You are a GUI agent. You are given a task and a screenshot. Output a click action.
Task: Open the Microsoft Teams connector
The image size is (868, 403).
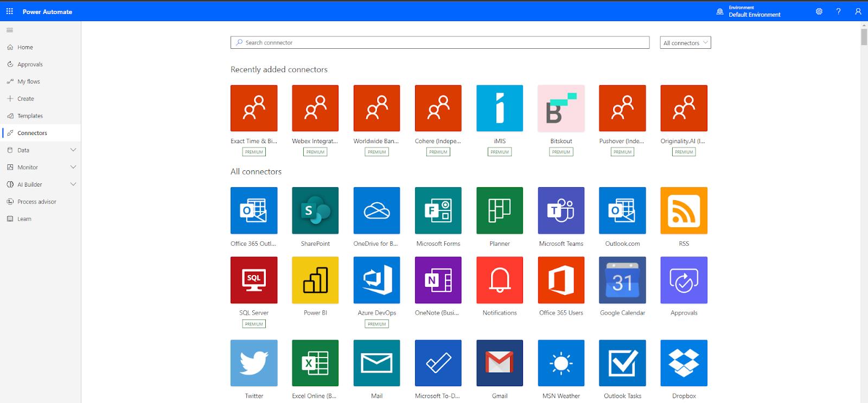pos(561,210)
